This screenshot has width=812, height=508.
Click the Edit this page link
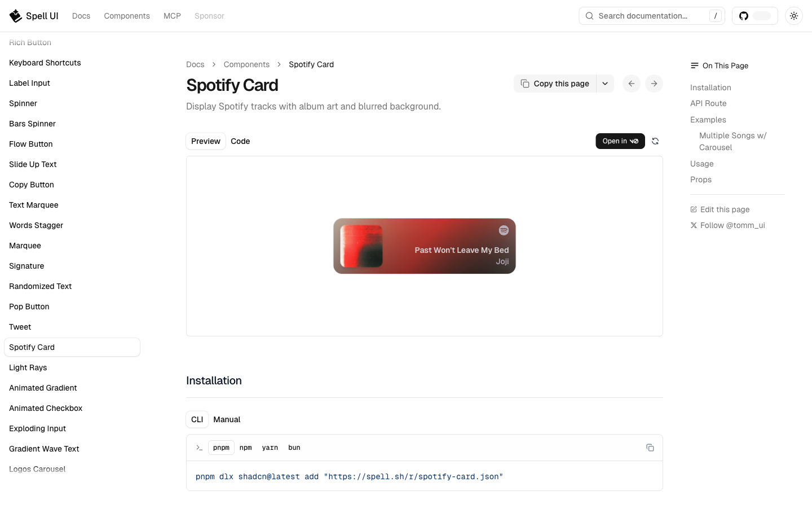[725, 209]
